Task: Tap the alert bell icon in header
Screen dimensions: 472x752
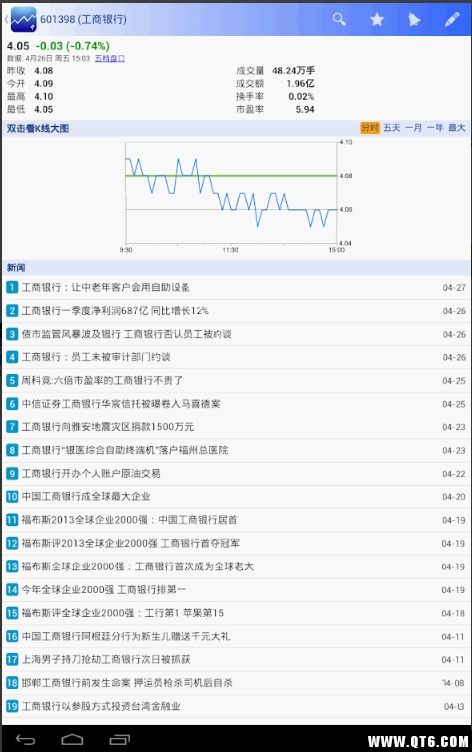Action: point(414,19)
